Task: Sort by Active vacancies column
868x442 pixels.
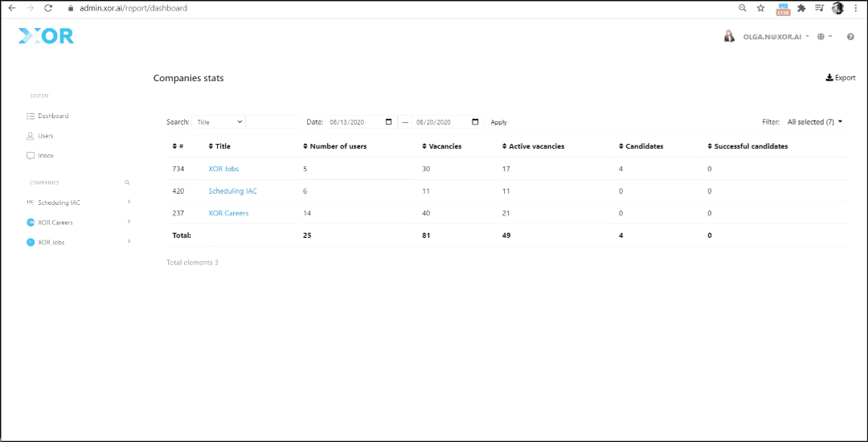Action: [533, 146]
